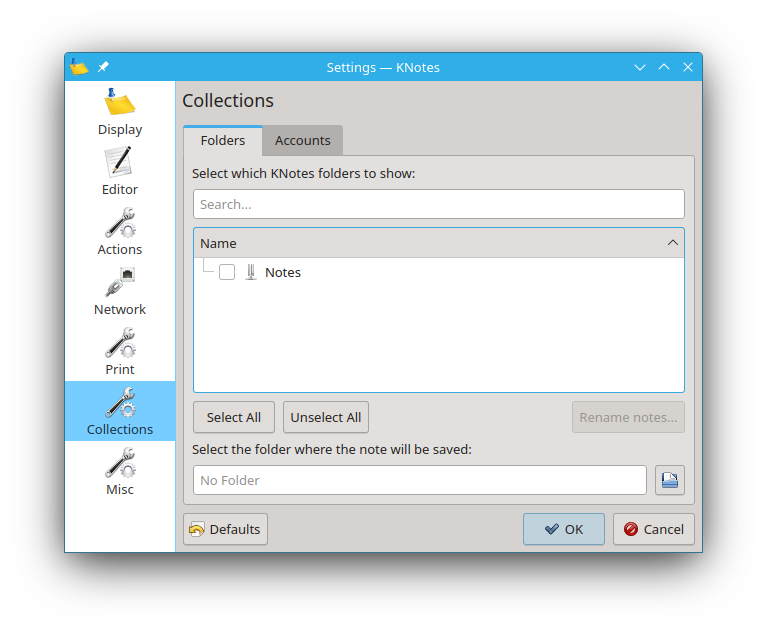Confirm settings with OK button

(564, 529)
